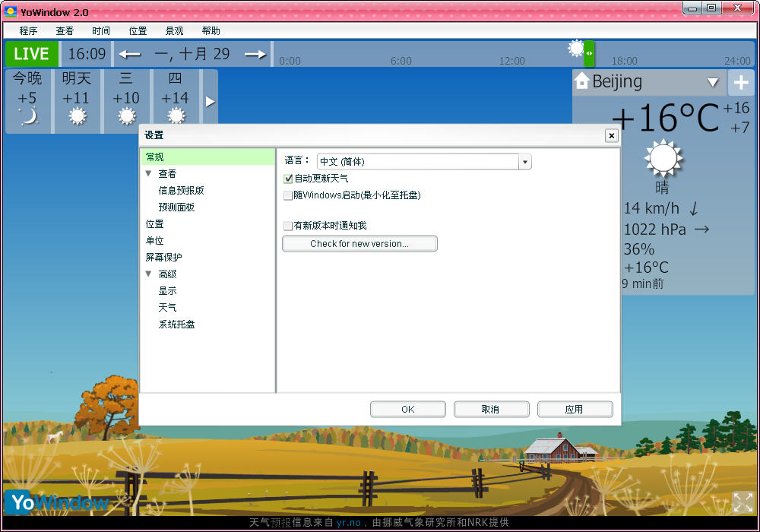The image size is (760, 532).
Task: Select 高级 settings category
Action: click(167, 274)
